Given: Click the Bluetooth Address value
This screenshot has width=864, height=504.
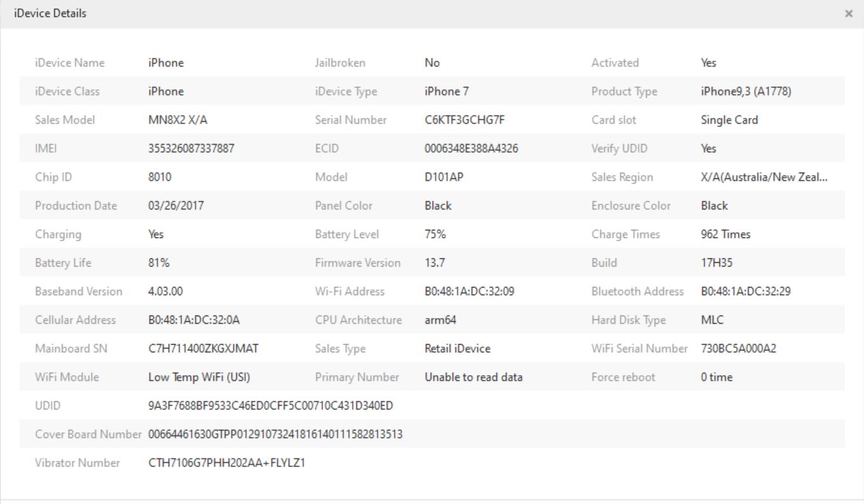Looking at the screenshot, I should tap(746, 291).
